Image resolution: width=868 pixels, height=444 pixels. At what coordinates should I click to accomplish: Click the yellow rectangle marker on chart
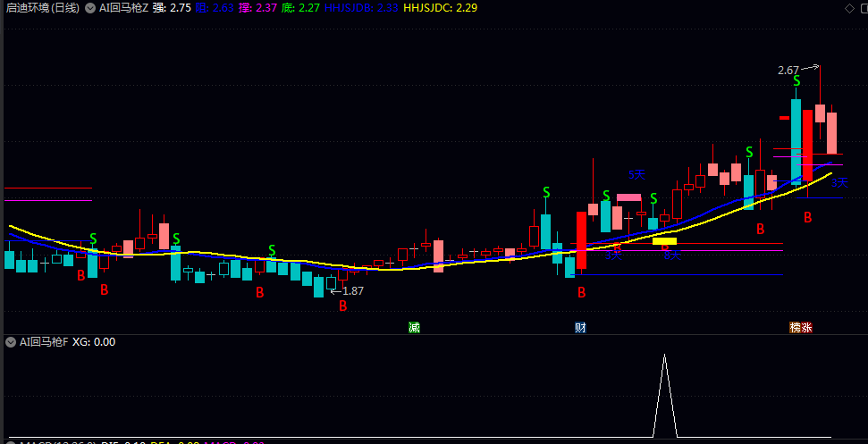coord(664,241)
